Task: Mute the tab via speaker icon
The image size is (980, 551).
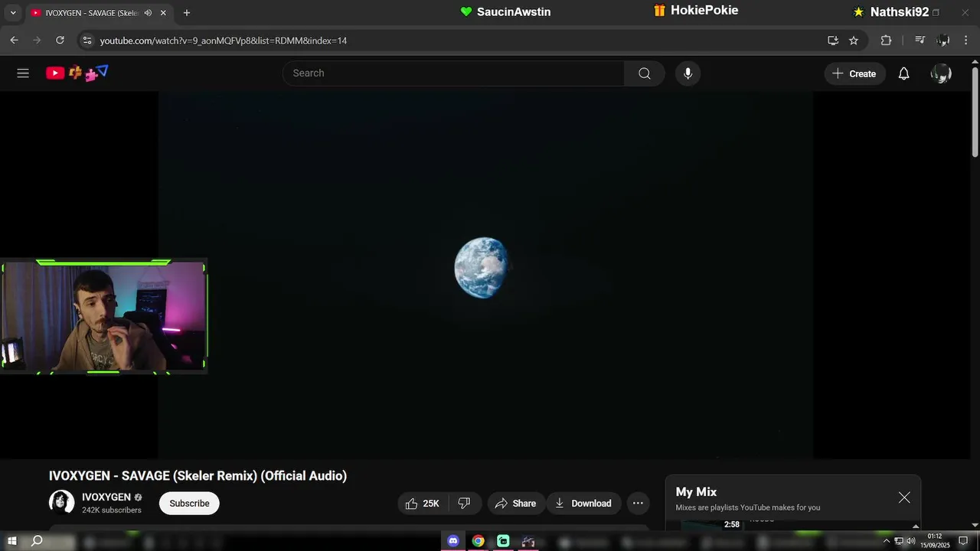Action: [x=148, y=13]
